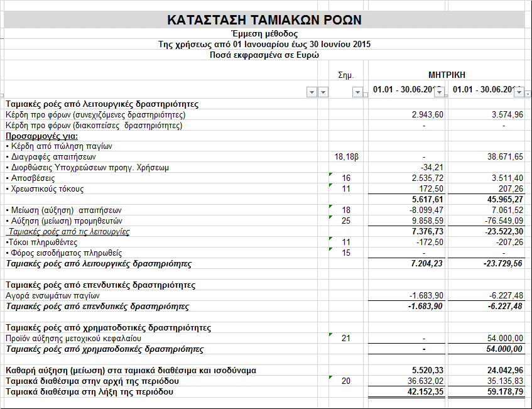Image resolution: width=532 pixels, height=409 pixels.
Task: Click note number 16 in the Αποσβέσεις row
Action: (346, 178)
